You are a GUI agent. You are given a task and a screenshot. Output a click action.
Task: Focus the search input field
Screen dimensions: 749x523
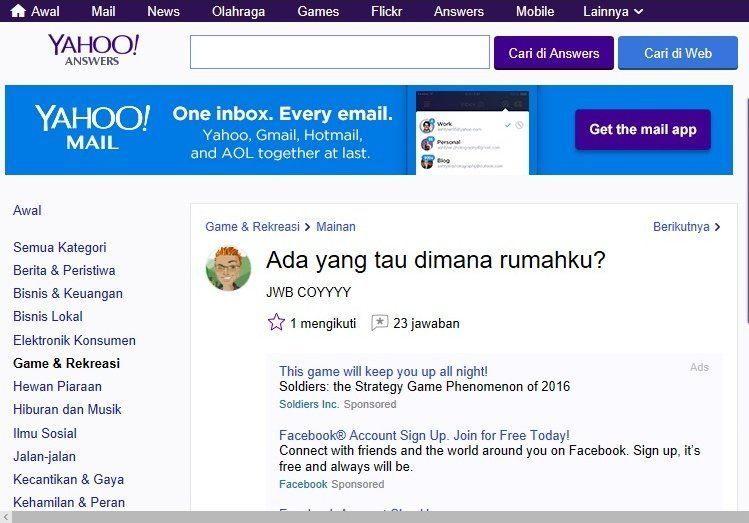pos(340,52)
